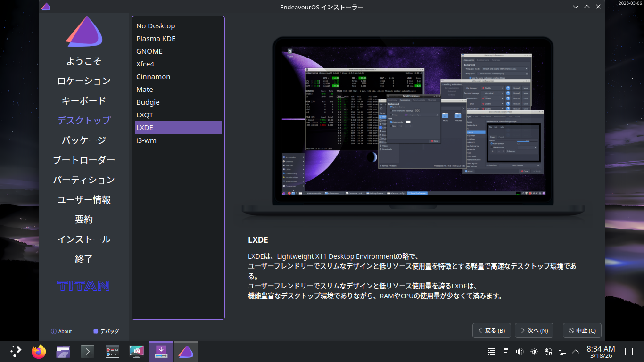The height and width of the screenshot is (362, 644).
Task: Pick Xfce4 from the desktop list
Action: [x=145, y=64]
